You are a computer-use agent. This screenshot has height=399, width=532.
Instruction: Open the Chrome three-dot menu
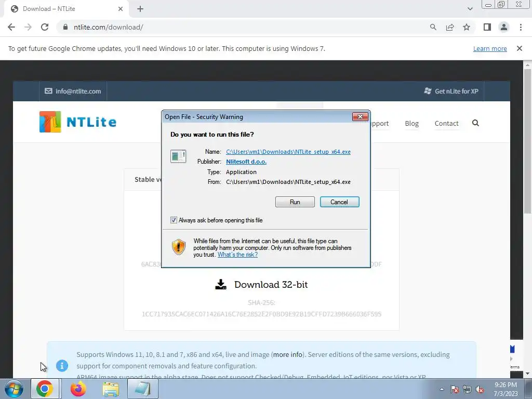pos(521,27)
